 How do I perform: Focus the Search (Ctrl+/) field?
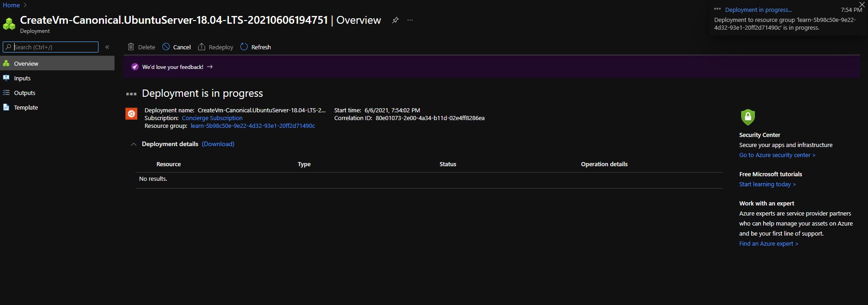(x=51, y=47)
